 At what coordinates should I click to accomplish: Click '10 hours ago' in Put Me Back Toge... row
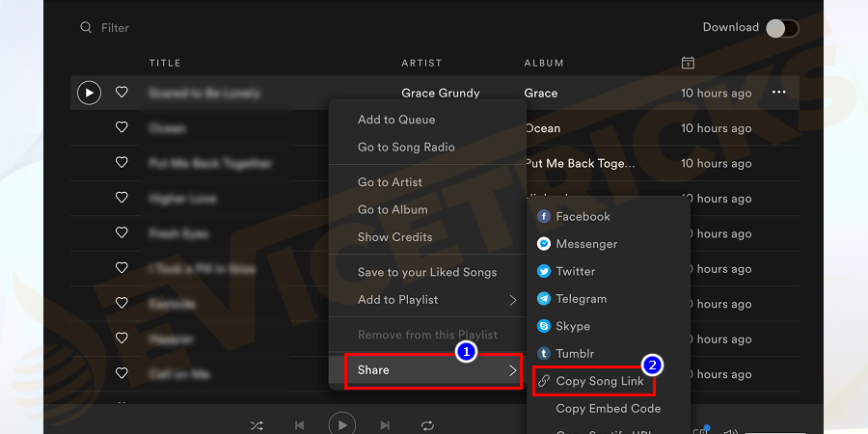(x=717, y=163)
